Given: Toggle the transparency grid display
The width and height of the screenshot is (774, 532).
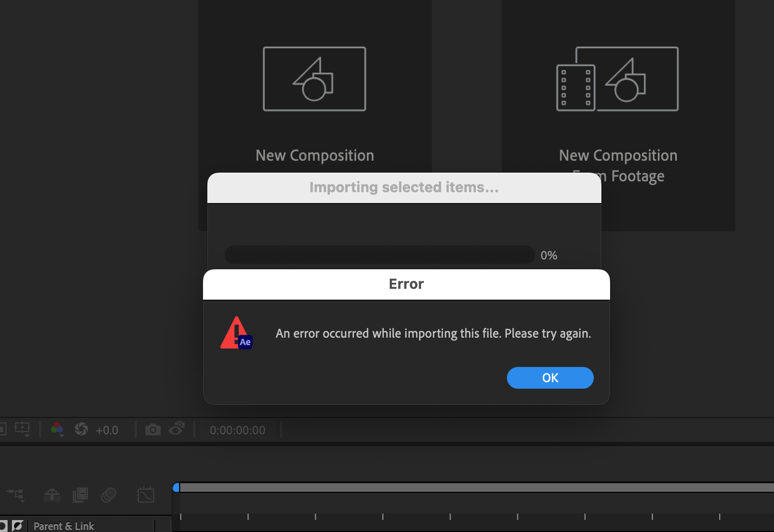Looking at the screenshot, I should [x=3, y=429].
